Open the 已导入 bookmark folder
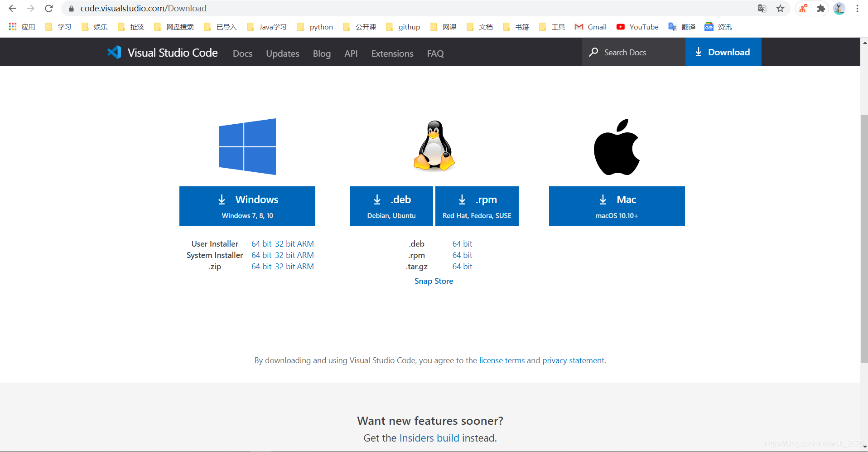Screen dimensions: 868x452 (220, 27)
